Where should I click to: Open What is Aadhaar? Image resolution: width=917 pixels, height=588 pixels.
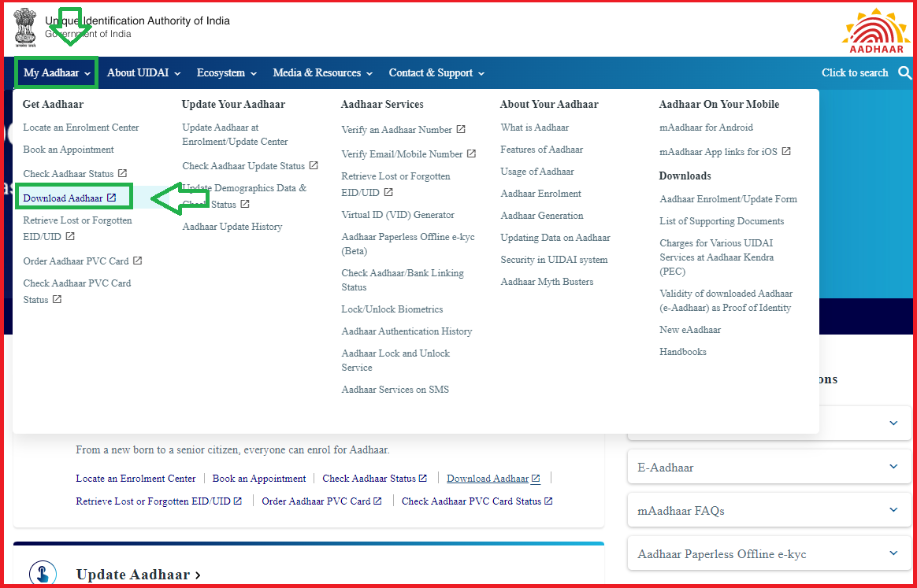tap(535, 128)
